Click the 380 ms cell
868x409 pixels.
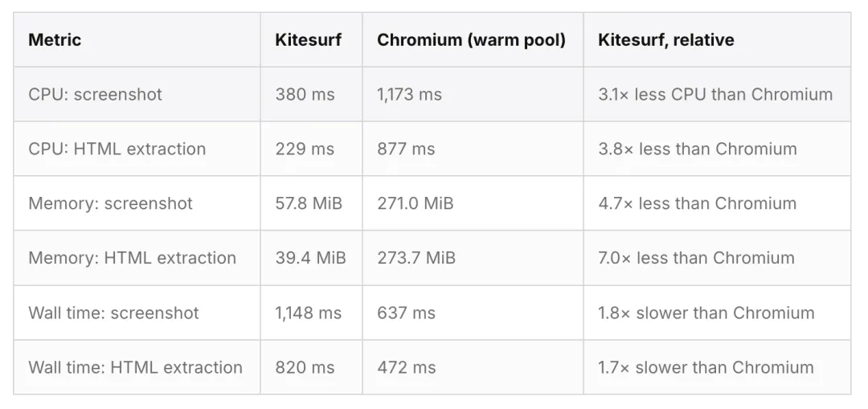(305, 95)
